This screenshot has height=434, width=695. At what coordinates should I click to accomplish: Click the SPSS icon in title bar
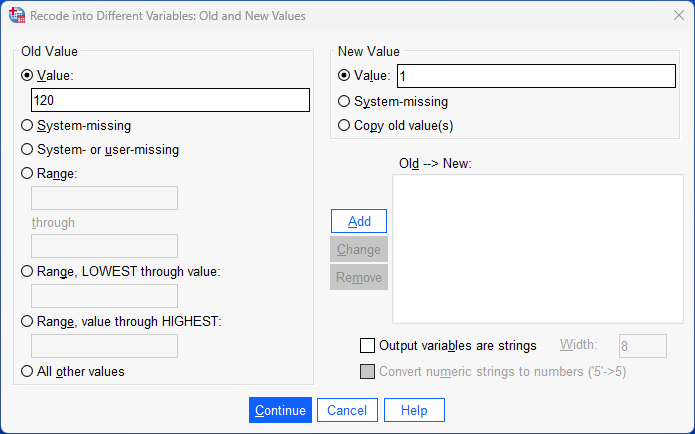pos(17,16)
